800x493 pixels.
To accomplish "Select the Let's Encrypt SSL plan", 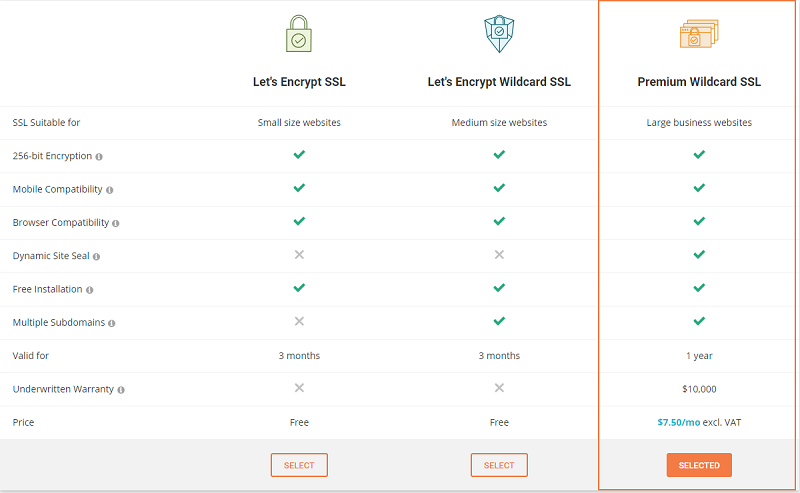I will [299, 465].
